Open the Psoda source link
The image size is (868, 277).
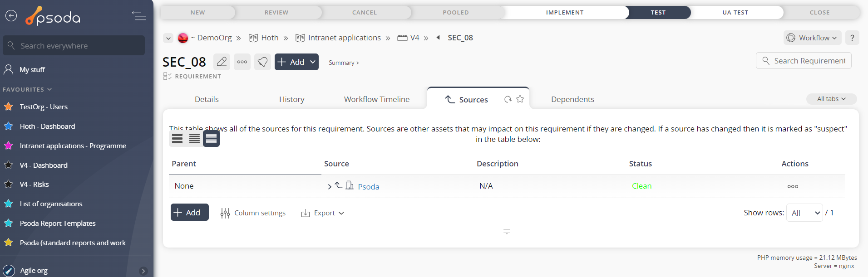click(369, 187)
